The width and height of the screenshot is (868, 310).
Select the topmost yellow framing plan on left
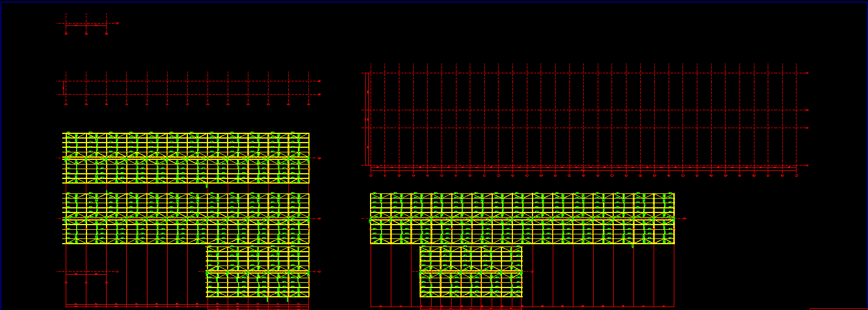pyautogui.click(x=186, y=158)
